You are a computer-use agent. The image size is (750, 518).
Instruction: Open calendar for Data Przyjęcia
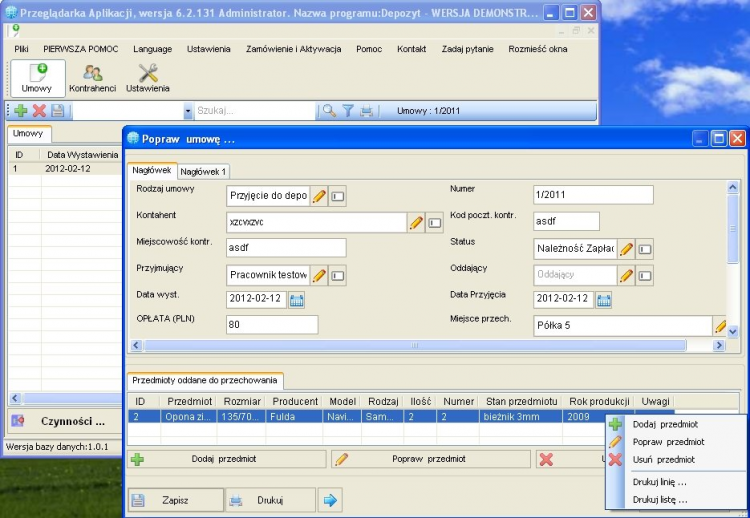coord(604,300)
